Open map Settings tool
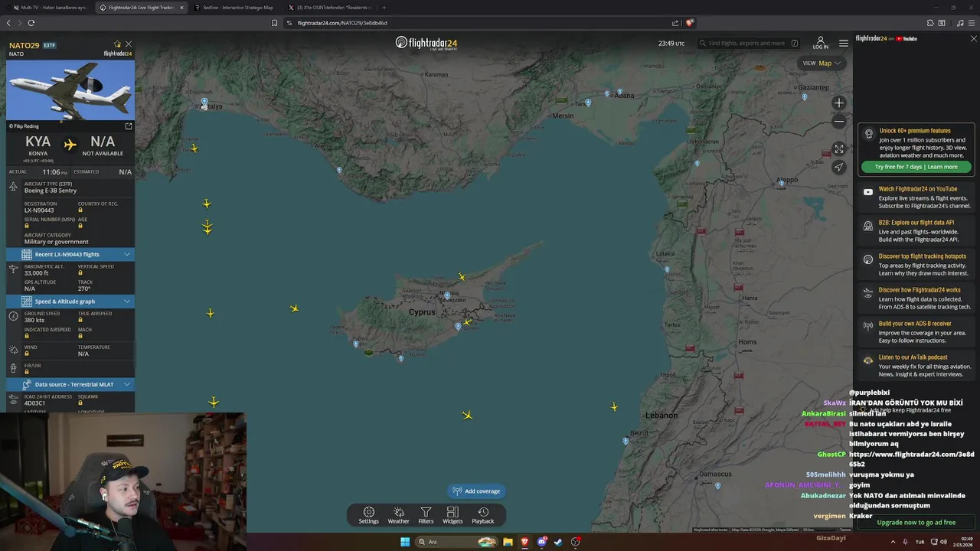Image resolution: width=980 pixels, height=551 pixels. click(369, 516)
